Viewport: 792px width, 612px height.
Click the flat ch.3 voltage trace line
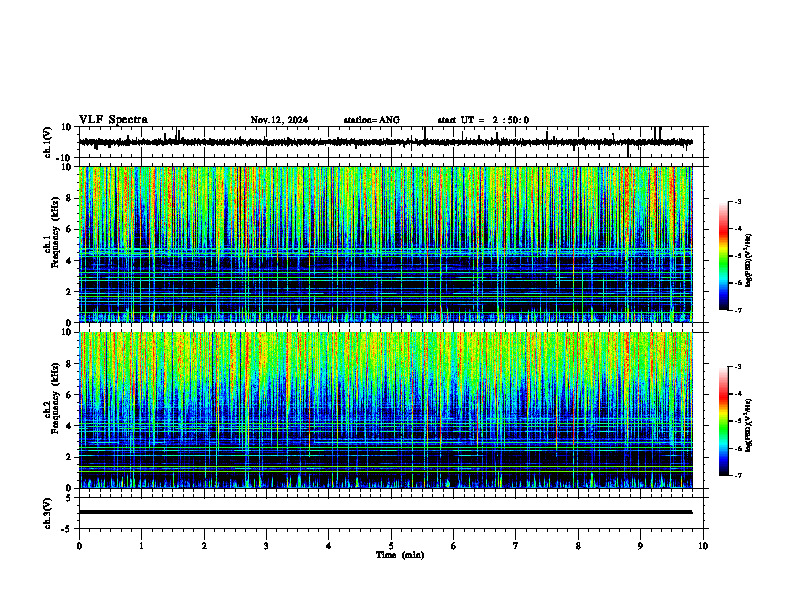pos(385,512)
